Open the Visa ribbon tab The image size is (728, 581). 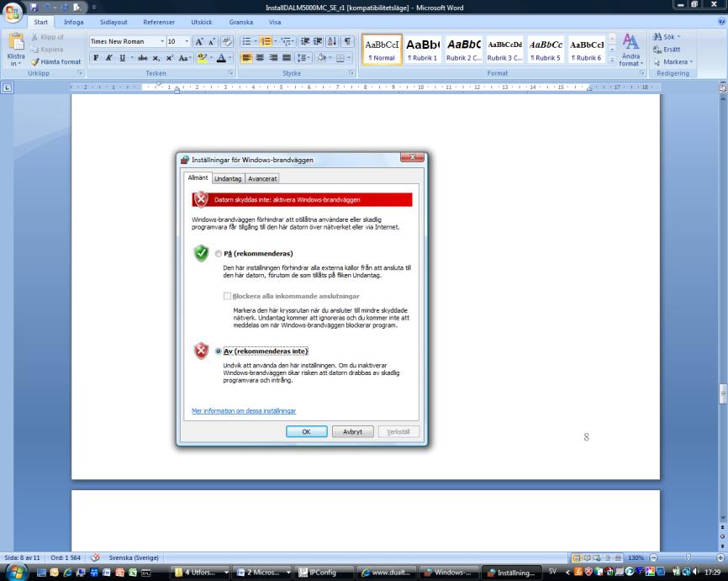click(x=275, y=23)
